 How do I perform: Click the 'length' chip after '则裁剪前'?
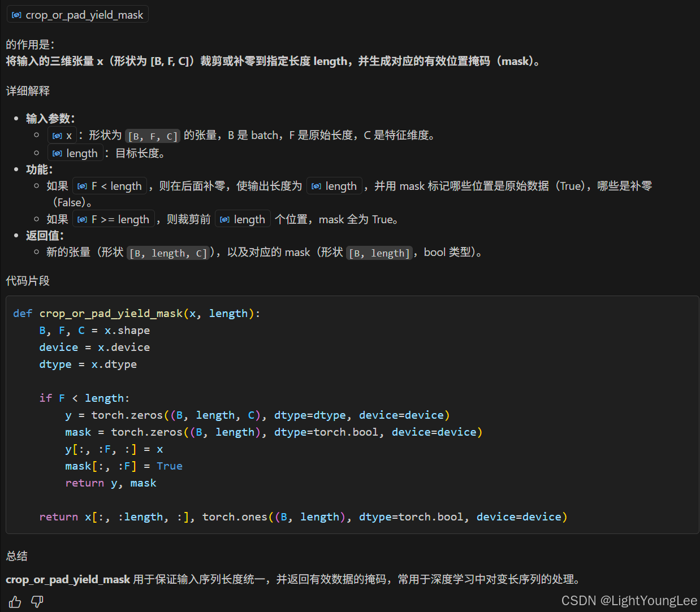coord(243,219)
